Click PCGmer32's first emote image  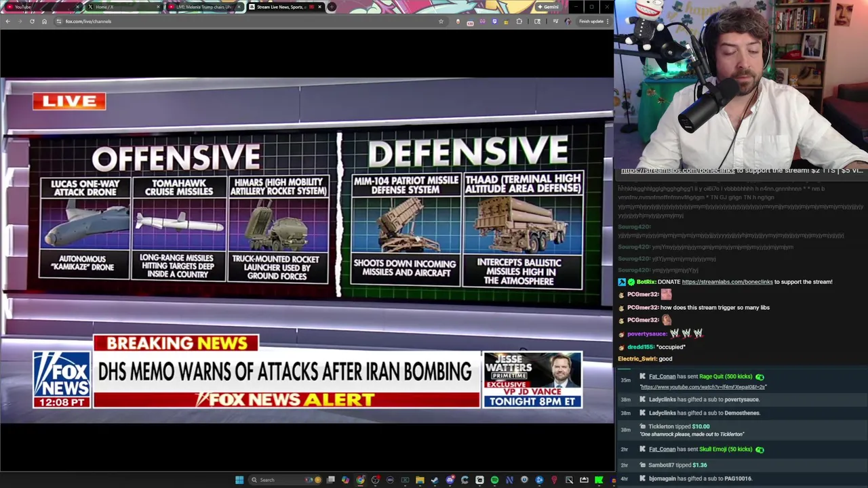666,294
